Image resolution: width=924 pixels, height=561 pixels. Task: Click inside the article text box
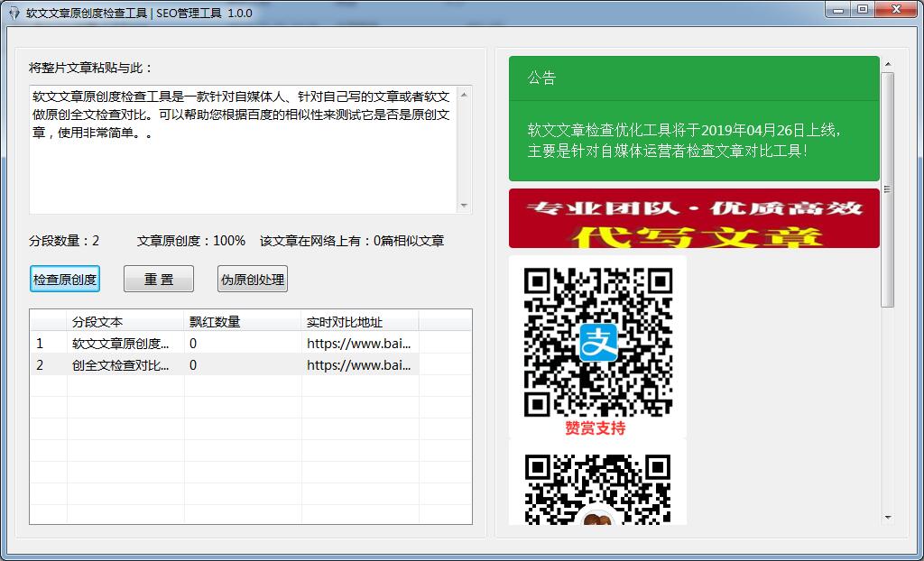click(x=243, y=150)
